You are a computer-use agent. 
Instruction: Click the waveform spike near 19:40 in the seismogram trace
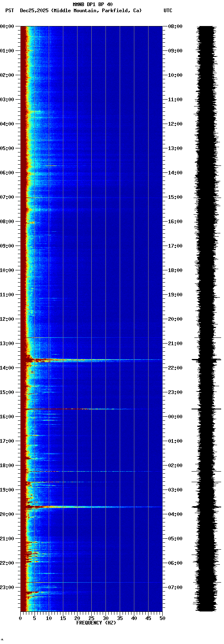[207, 507]
